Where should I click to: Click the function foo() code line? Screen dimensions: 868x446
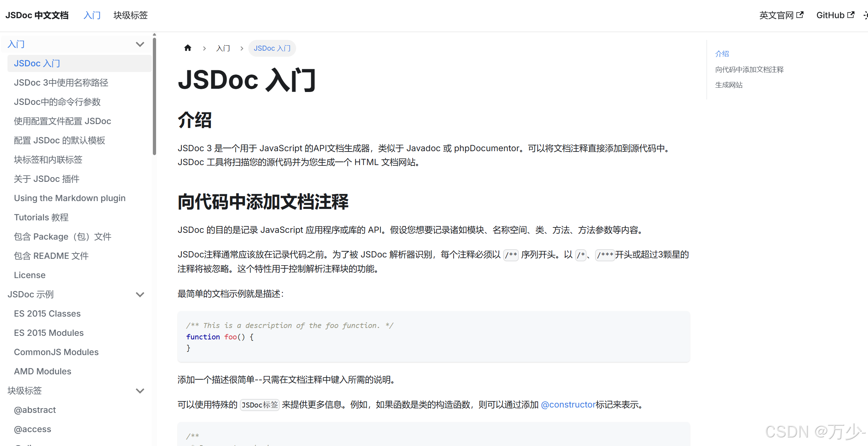click(220, 337)
